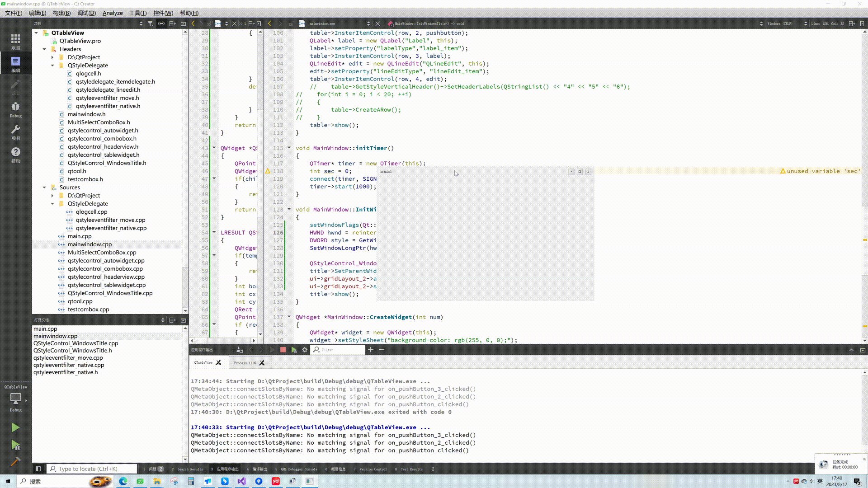
Task: Click the Filter field in output pane
Action: (x=341, y=350)
